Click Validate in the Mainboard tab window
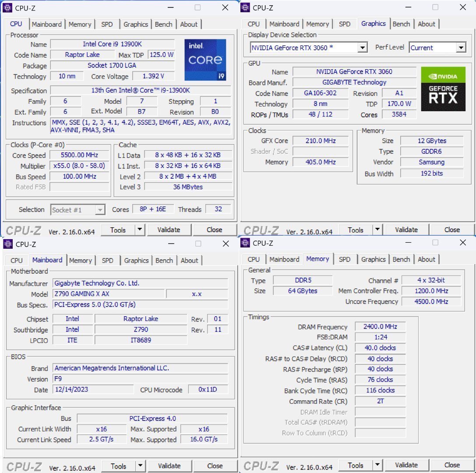 [x=169, y=466]
